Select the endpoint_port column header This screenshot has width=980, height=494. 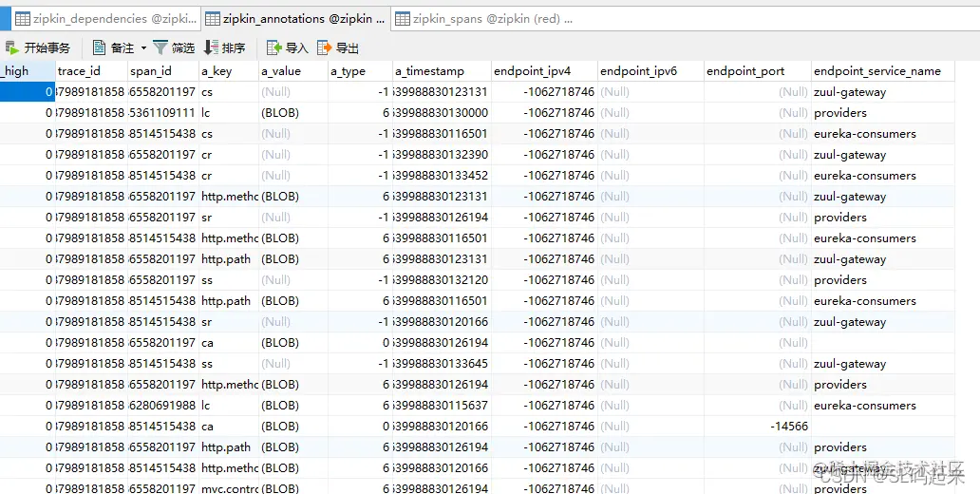[758, 71]
